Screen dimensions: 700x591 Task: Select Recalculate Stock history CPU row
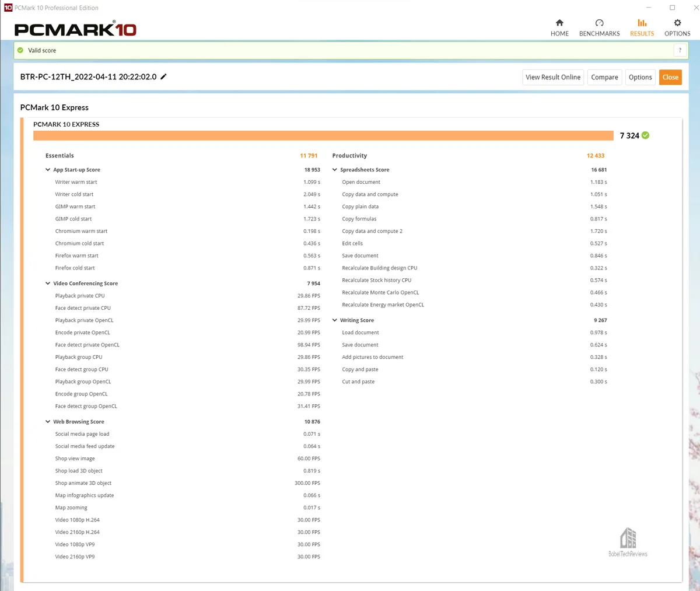click(x=474, y=280)
